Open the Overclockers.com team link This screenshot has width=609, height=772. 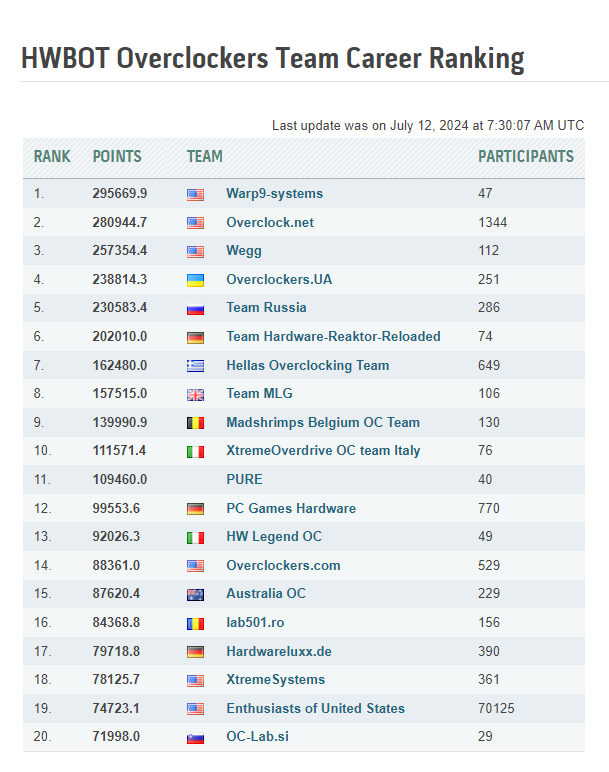click(x=283, y=565)
